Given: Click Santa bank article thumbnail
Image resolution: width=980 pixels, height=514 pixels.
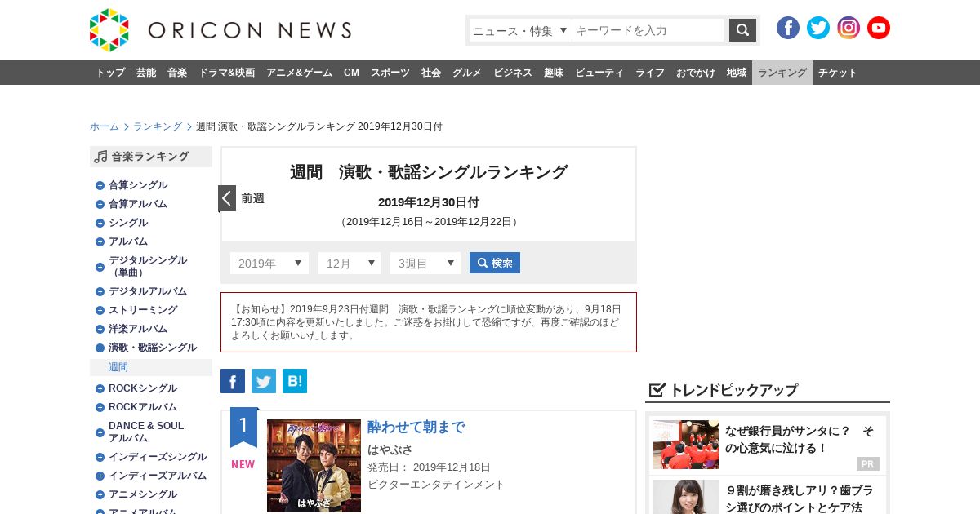Looking at the screenshot, I should (x=686, y=445).
